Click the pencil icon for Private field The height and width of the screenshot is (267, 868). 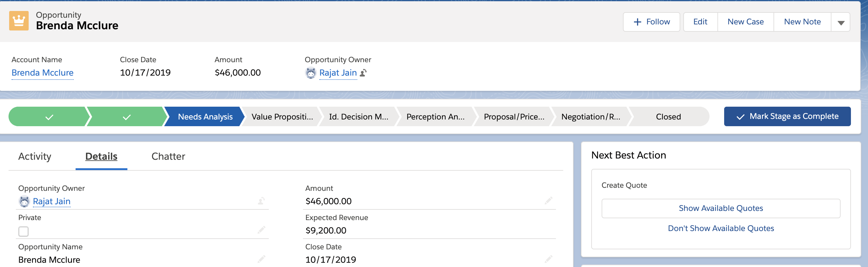261,230
